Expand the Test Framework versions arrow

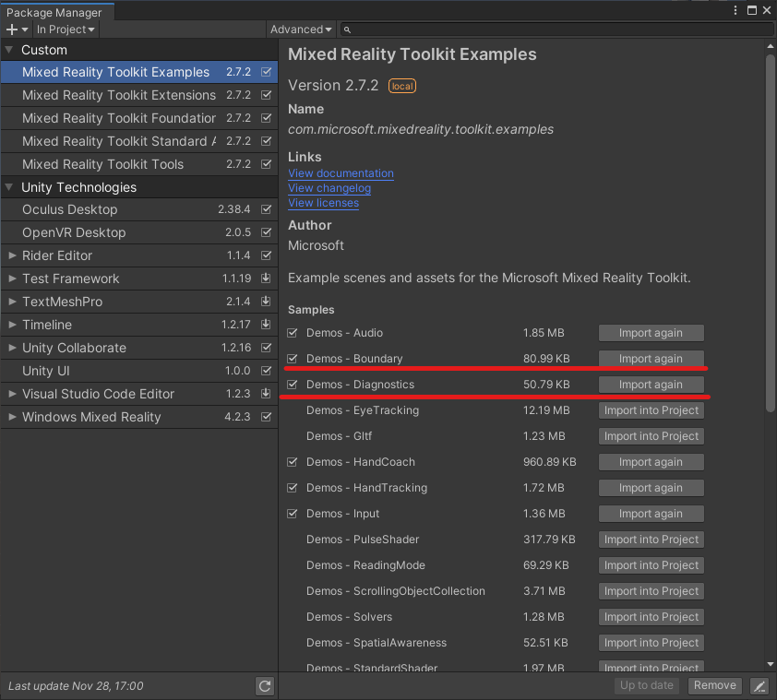(x=12, y=279)
